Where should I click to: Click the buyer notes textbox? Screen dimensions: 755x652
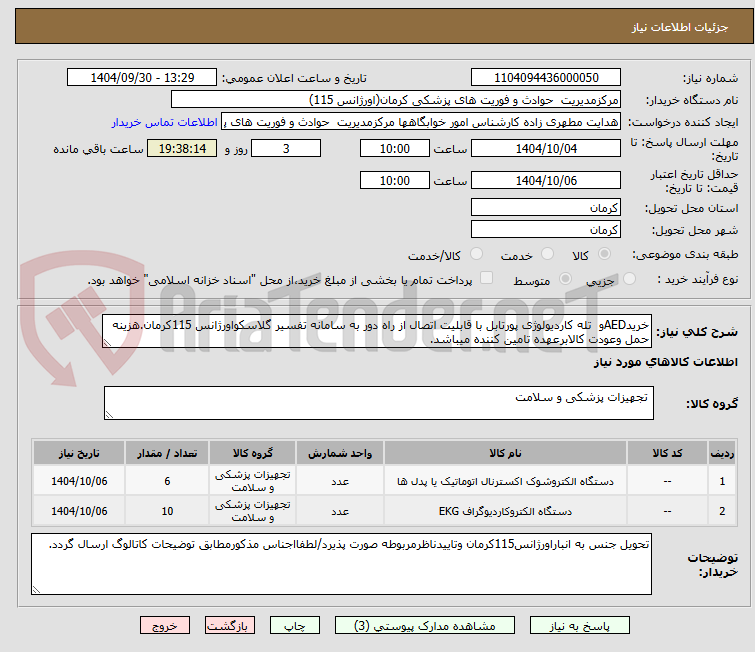click(x=341, y=564)
